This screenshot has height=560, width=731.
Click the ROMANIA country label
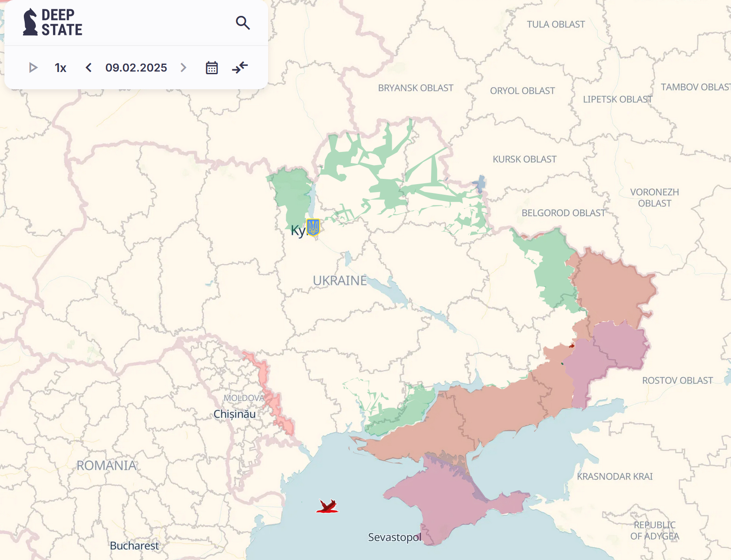pyautogui.click(x=106, y=465)
